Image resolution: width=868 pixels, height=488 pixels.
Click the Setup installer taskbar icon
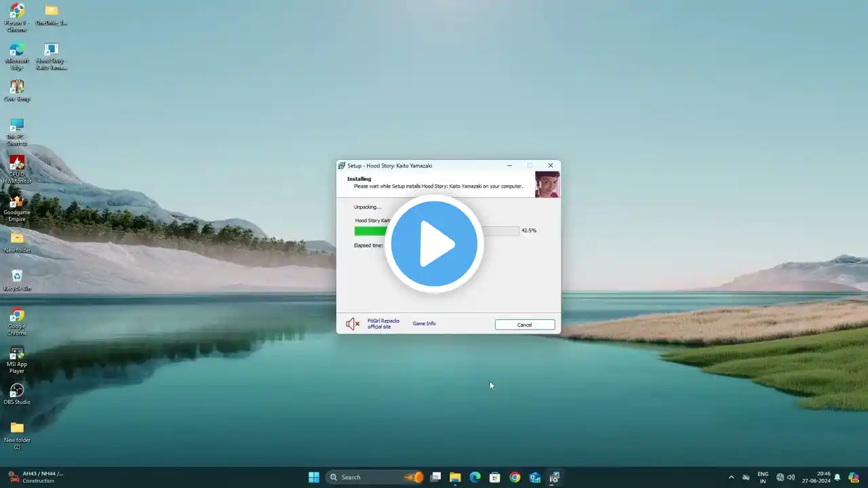(554, 477)
